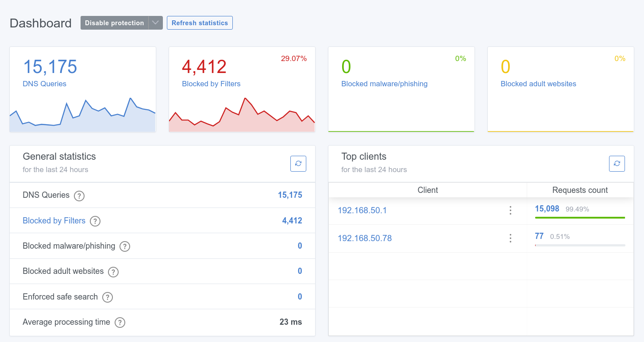Click the Enforced safe search label

click(x=60, y=297)
